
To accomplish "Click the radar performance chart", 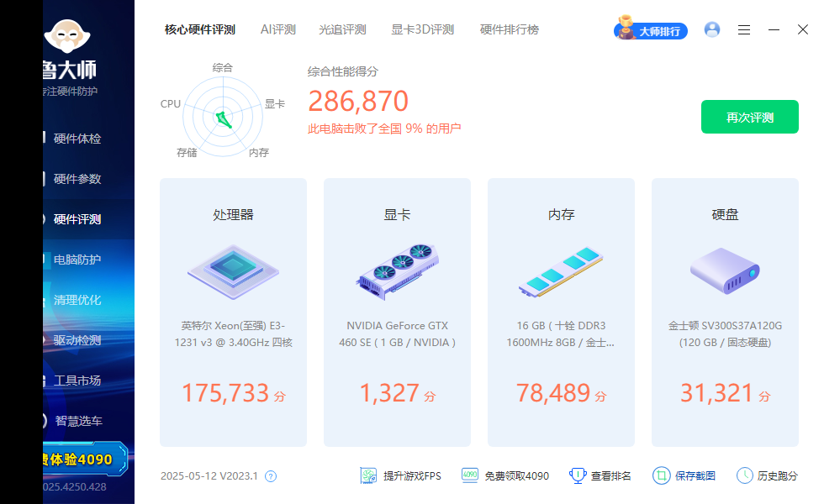I will pos(223,117).
